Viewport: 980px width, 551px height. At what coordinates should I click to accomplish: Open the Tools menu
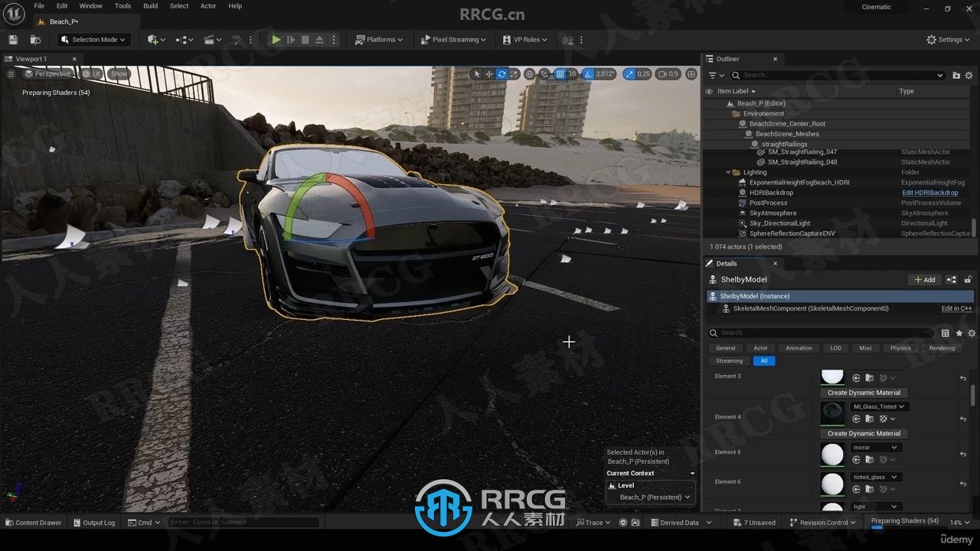point(122,6)
